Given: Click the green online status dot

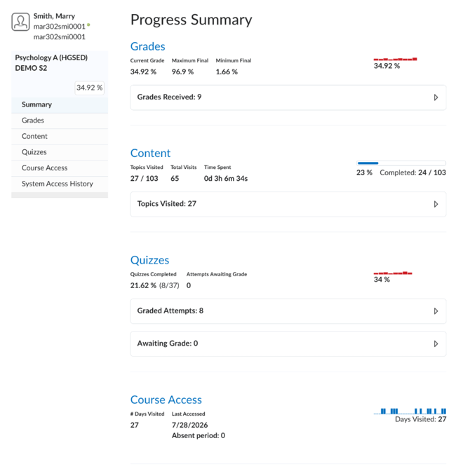Looking at the screenshot, I should 88,25.
